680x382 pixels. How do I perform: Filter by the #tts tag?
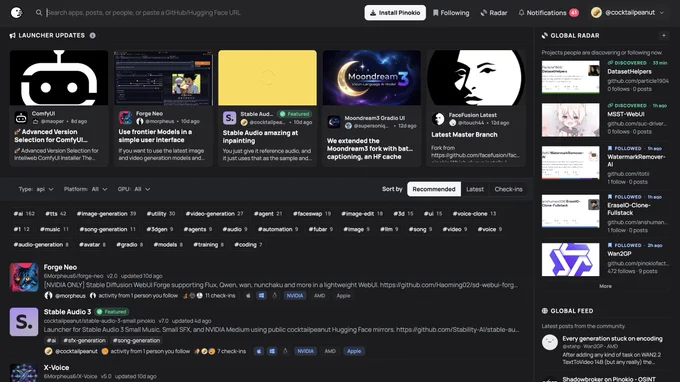pos(56,214)
